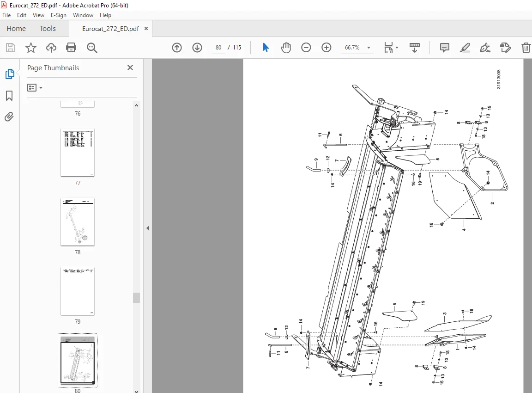Open the E-Sign menu
Screen dimensions: 532x393
coord(58,15)
